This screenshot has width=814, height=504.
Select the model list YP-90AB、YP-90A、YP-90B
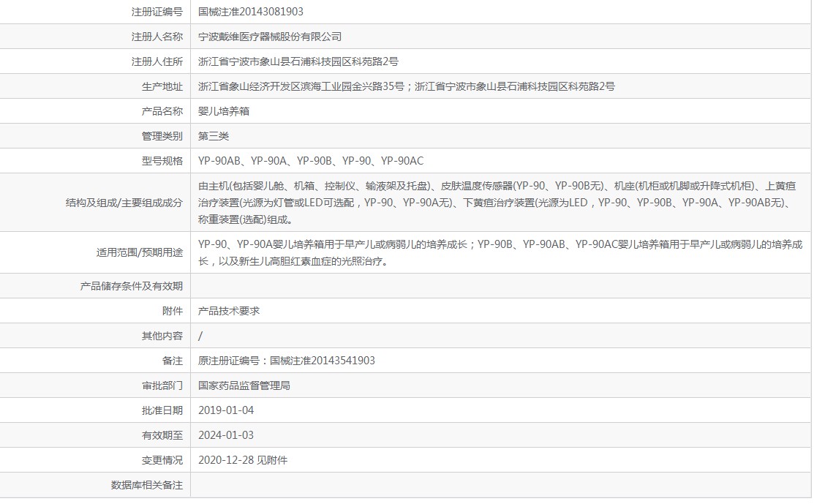(x=265, y=161)
